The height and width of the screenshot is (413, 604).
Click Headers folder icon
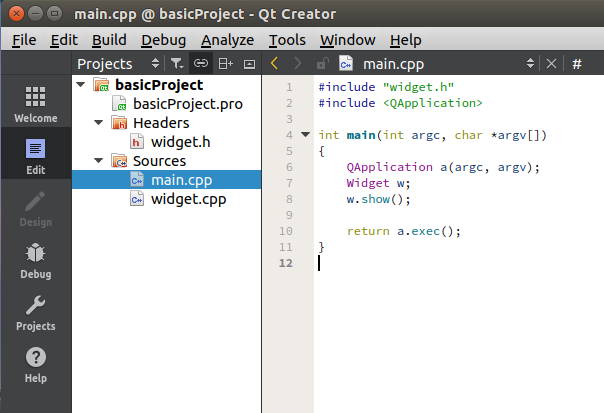click(x=119, y=123)
